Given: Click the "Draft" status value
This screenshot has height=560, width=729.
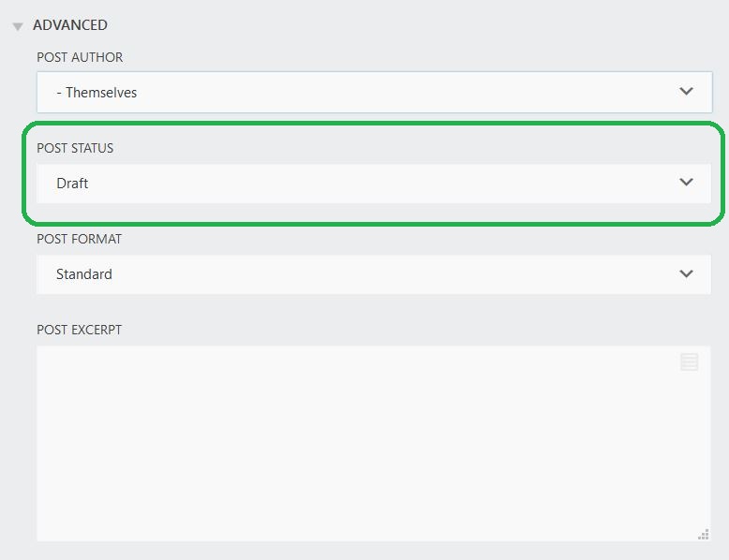Looking at the screenshot, I should pos(72,184).
